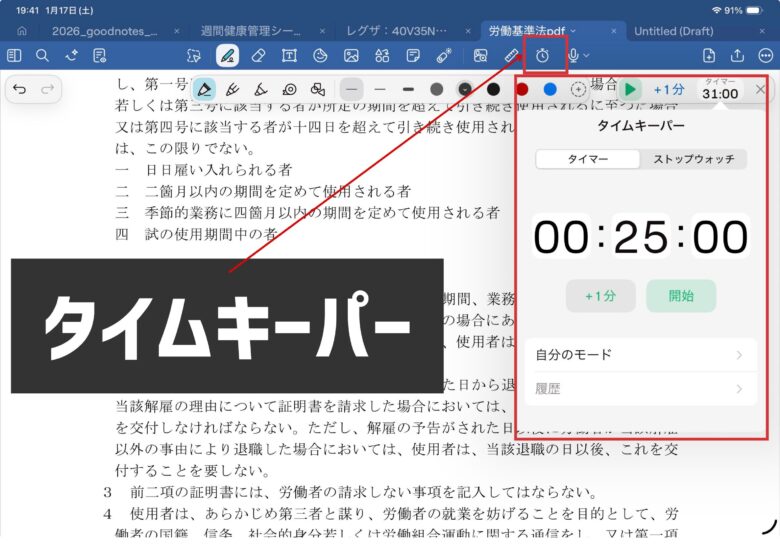Viewport: 780px width, 545px height.
Task: Switch to ストップウォッチ mode
Action: (693, 159)
